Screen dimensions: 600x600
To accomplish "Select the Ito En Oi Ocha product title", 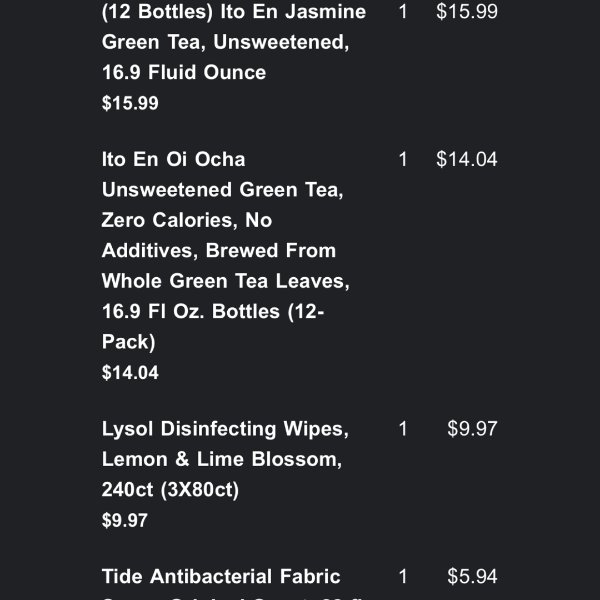I will point(226,250).
